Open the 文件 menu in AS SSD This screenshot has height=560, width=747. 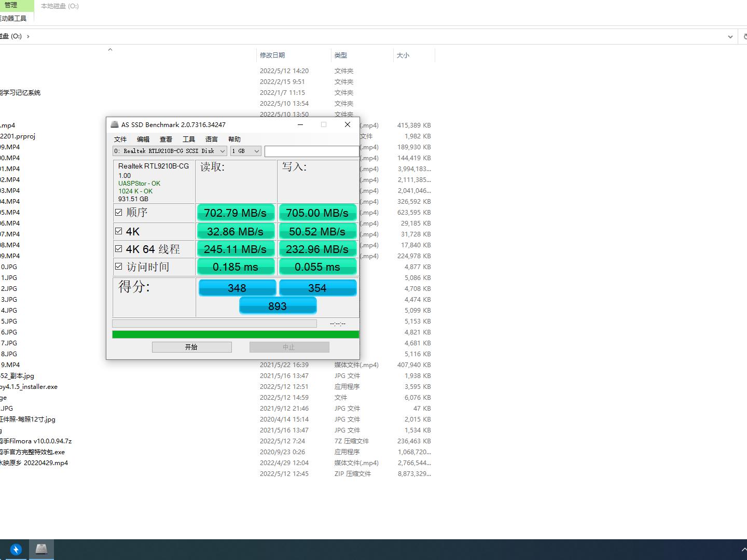click(x=120, y=139)
